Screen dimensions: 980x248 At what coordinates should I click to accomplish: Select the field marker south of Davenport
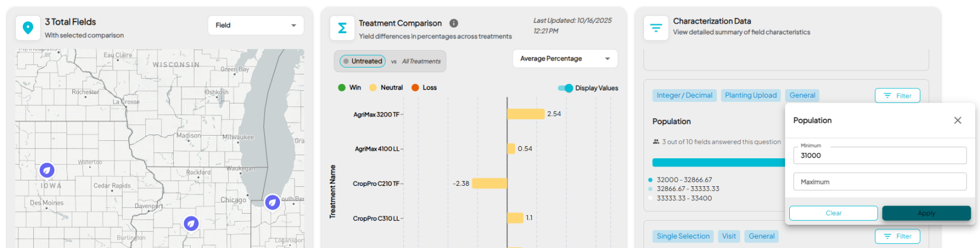191,223
